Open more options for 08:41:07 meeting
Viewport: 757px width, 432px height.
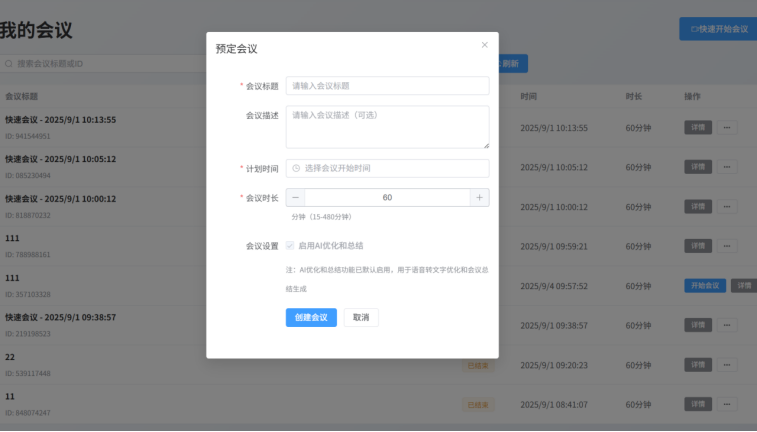(x=727, y=404)
